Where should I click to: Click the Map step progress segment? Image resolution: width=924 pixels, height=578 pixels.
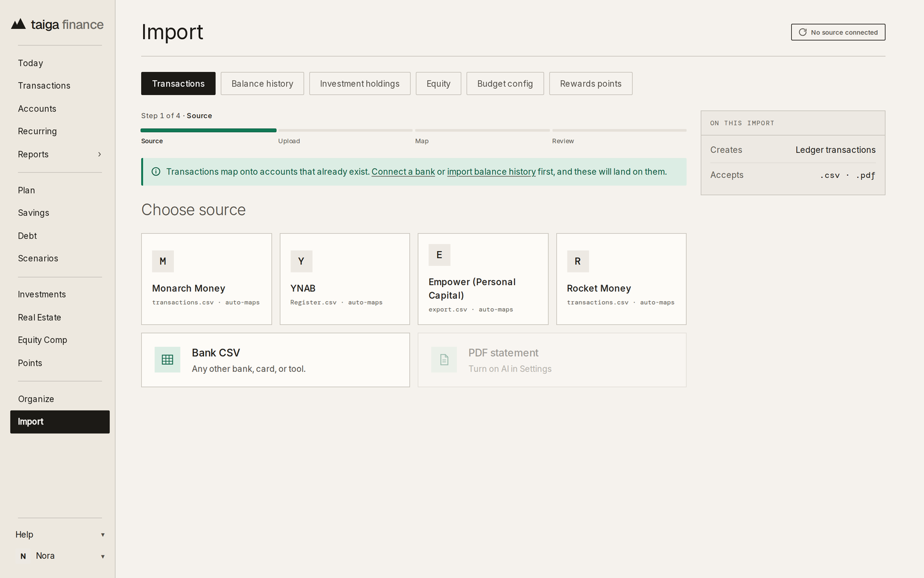tap(483, 130)
